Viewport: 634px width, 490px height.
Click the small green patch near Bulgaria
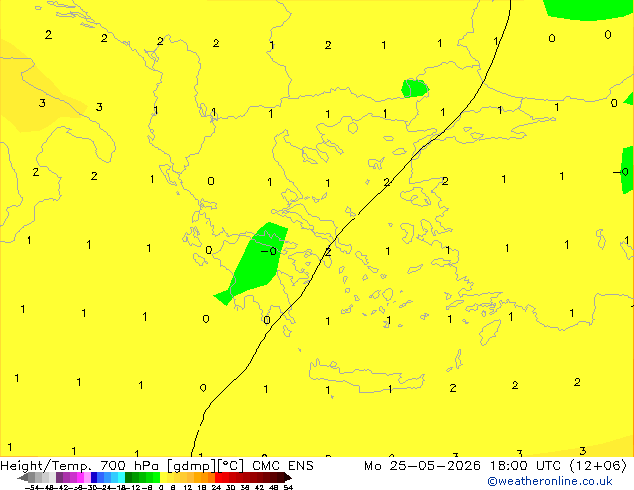(x=414, y=89)
